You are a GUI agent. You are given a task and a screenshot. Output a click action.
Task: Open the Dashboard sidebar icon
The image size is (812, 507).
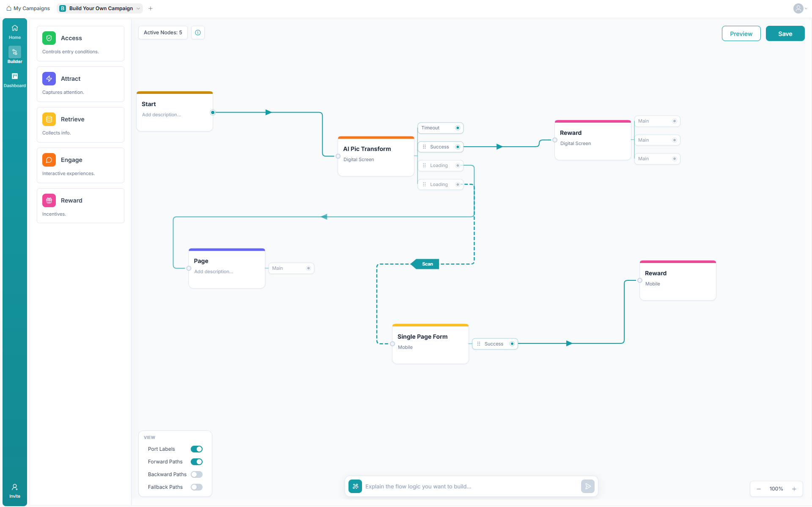pyautogui.click(x=15, y=76)
